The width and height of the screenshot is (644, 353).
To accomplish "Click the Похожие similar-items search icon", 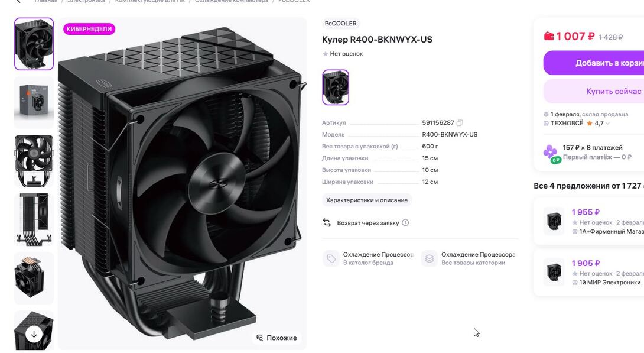I will (259, 338).
